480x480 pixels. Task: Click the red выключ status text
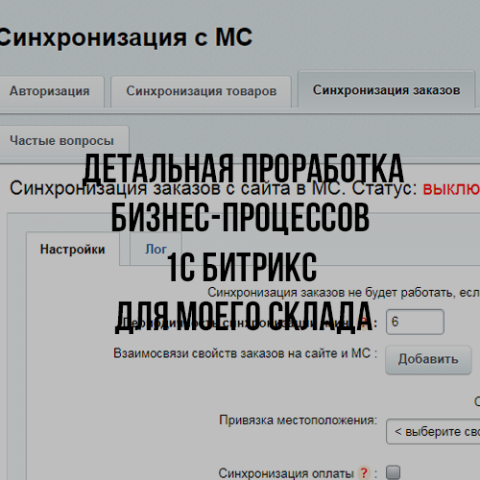click(x=451, y=189)
